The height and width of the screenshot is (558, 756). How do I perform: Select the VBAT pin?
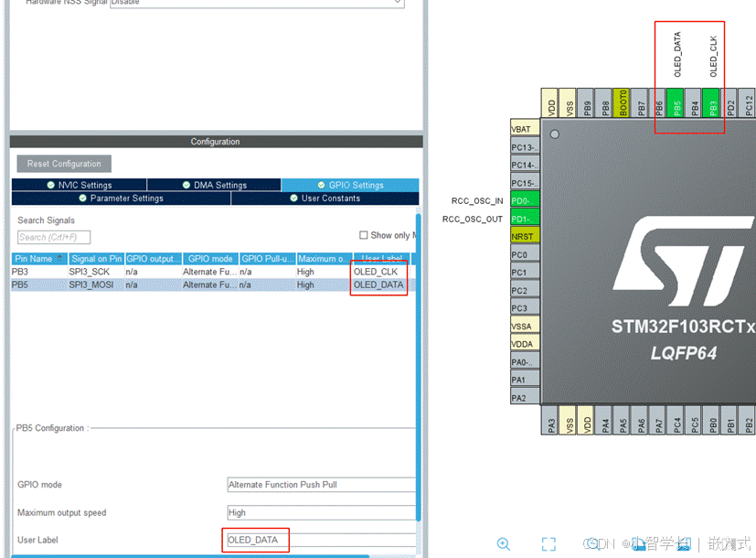pos(525,129)
